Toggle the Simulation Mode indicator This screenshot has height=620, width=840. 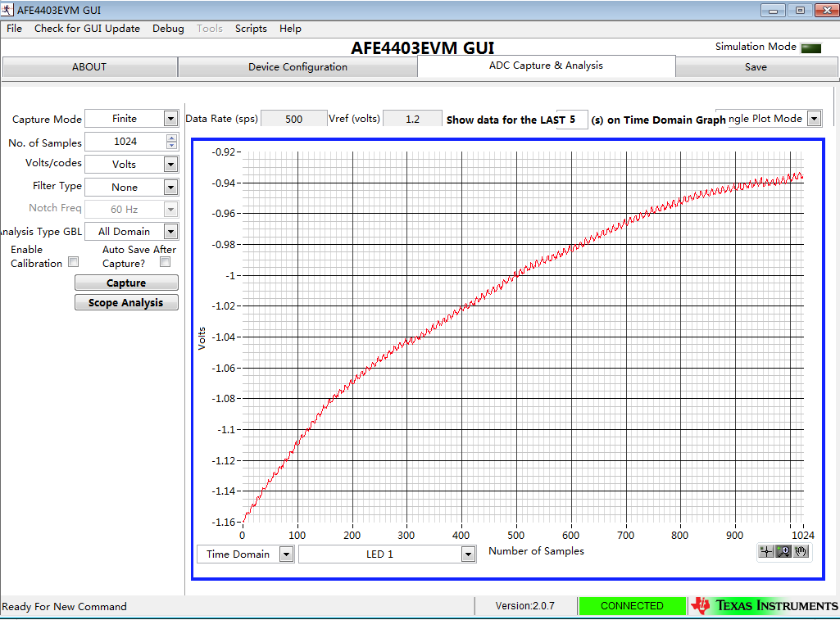811,48
